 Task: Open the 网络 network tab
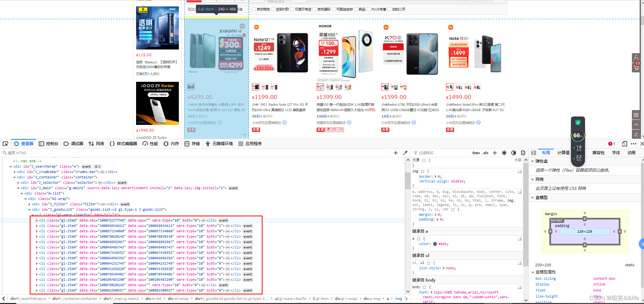(x=96, y=144)
